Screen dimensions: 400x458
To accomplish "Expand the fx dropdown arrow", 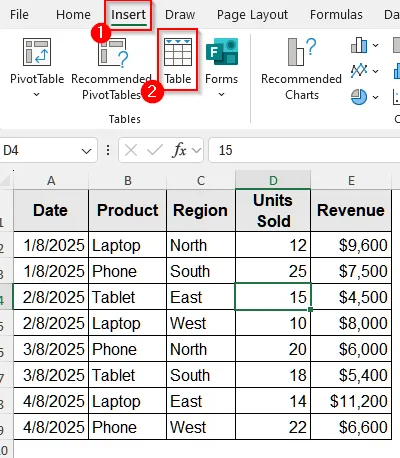I will (x=197, y=151).
